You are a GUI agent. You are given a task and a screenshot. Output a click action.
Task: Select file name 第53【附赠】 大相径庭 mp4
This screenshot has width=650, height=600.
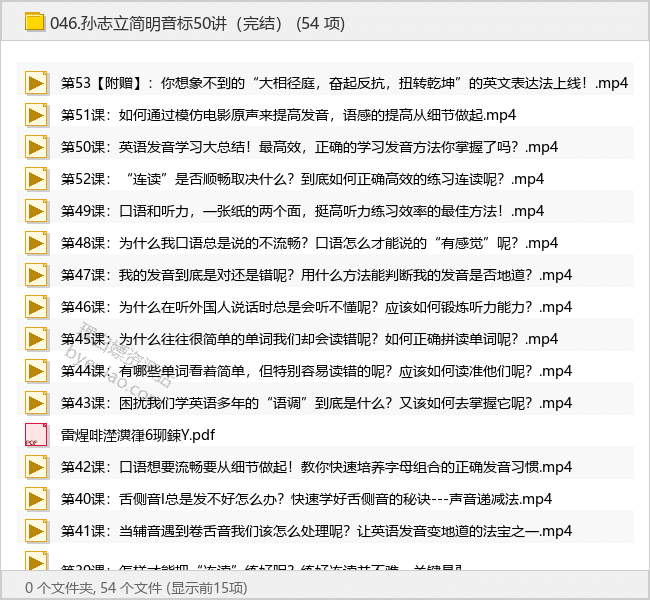pos(344,83)
